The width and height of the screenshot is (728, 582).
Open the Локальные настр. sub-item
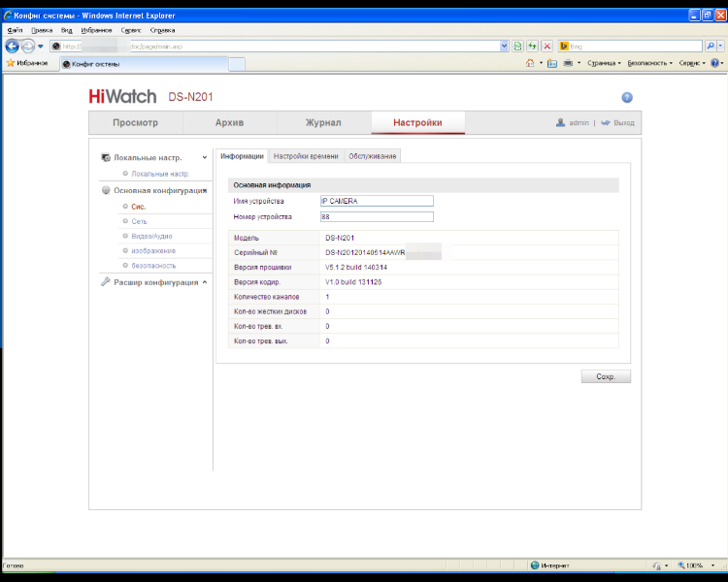pos(160,174)
